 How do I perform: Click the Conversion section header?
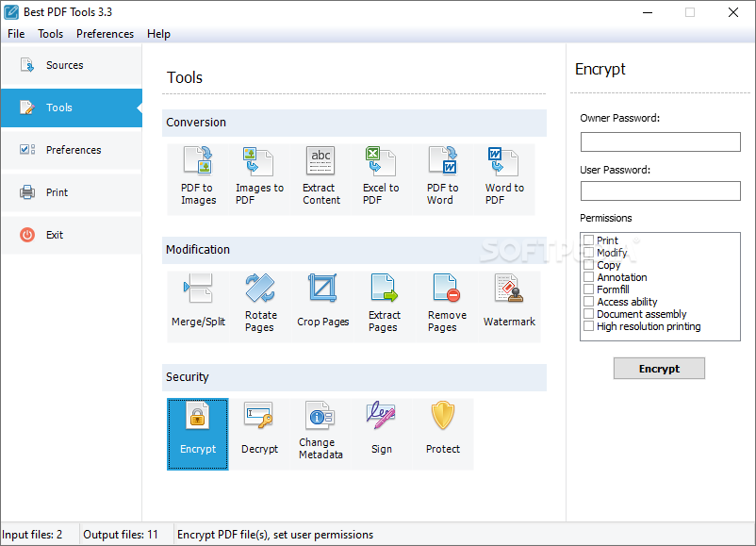coord(354,123)
